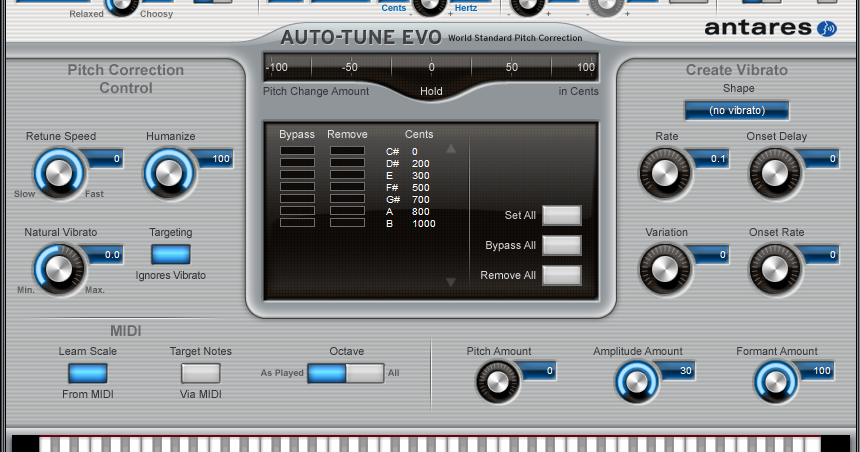860x452 pixels.
Task: Toggle the Targeting Ignores Vibrato button
Action: [x=171, y=255]
